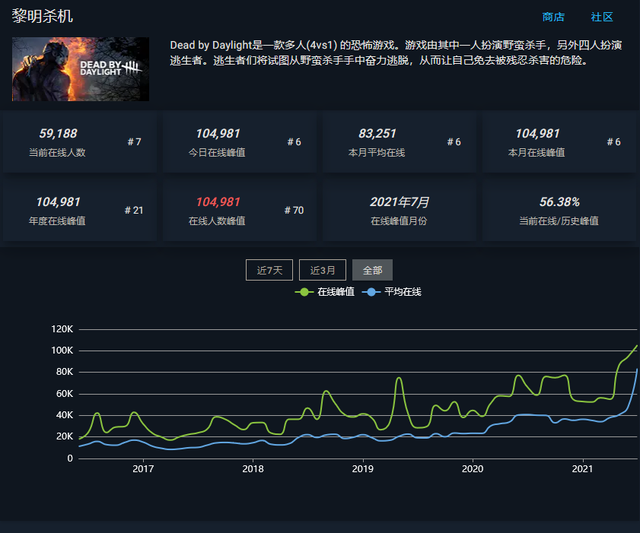The height and width of the screenshot is (533, 640).
Task: Click the 本月在线峰值 stat card
Action: pos(559,142)
